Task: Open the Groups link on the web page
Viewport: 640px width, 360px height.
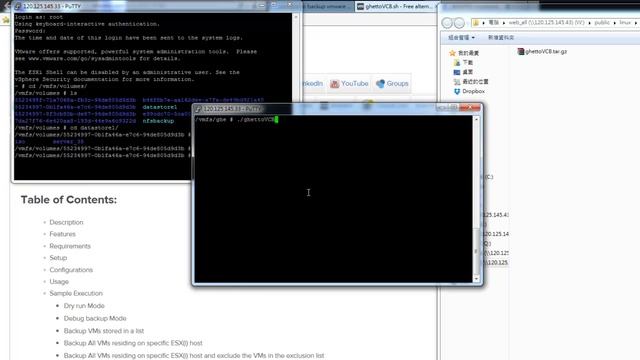Action: point(398,84)
